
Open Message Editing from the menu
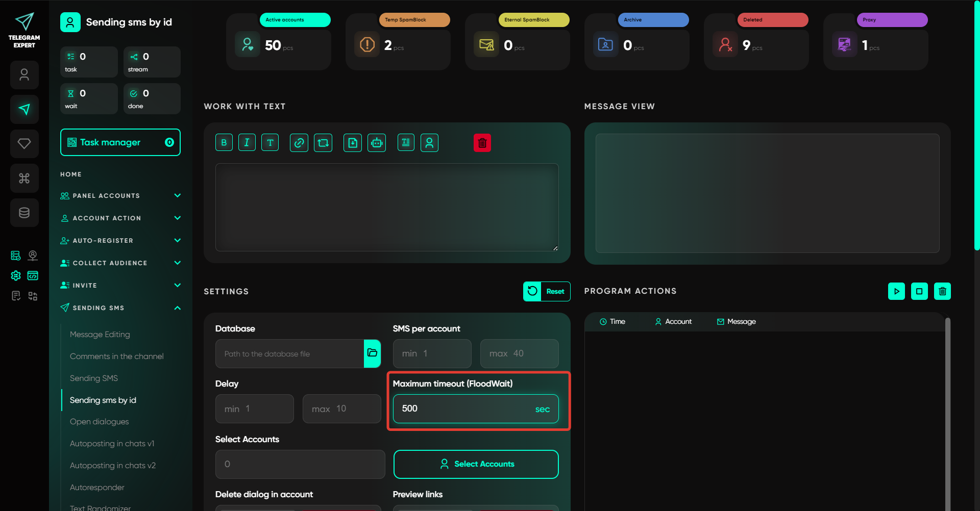pos(100,335)
